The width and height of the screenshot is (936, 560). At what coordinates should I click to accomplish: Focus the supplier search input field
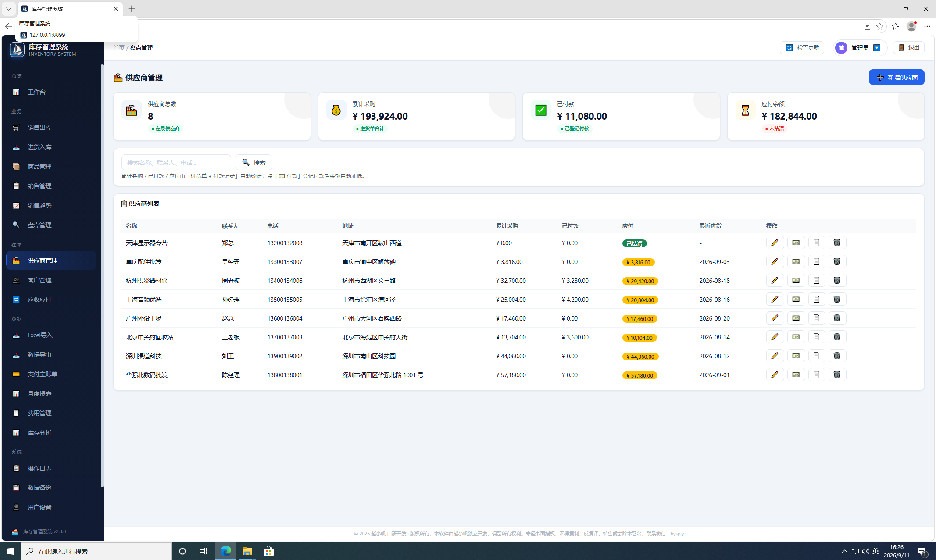click(176, 162)
